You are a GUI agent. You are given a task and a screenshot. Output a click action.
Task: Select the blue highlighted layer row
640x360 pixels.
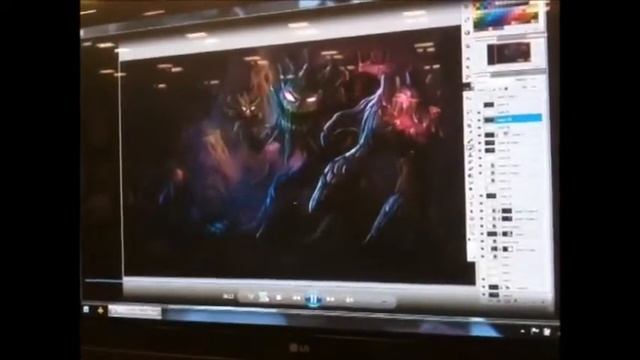coord(513,119)
